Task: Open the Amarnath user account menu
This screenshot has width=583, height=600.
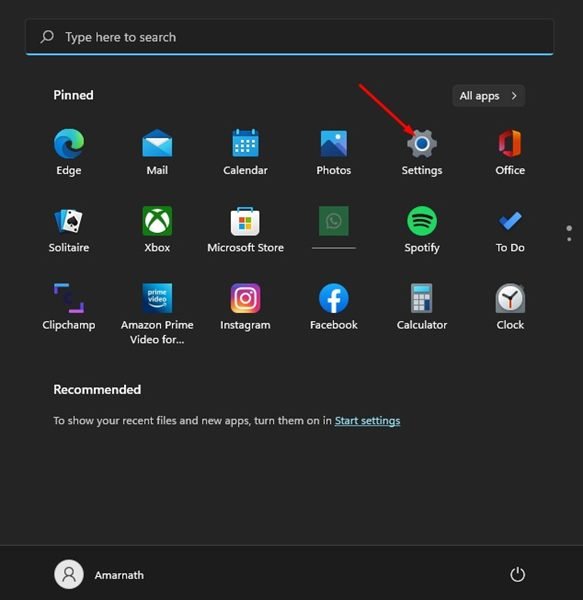Action: pyautogui.click(x=99, y=575)
